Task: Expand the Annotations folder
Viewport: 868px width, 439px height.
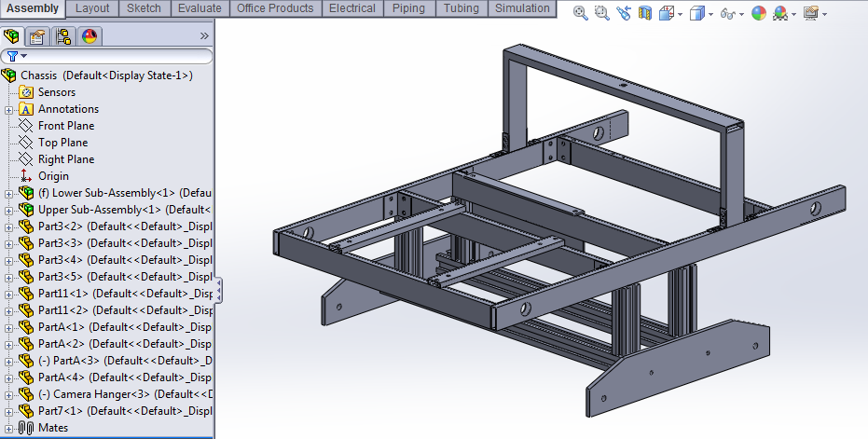Action: 8,110
